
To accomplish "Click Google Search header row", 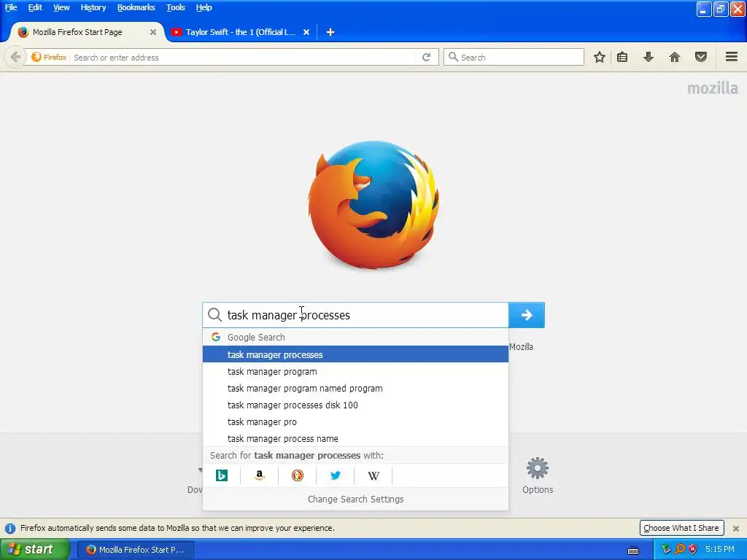I will pyautogui.click(x=355, y=337).
